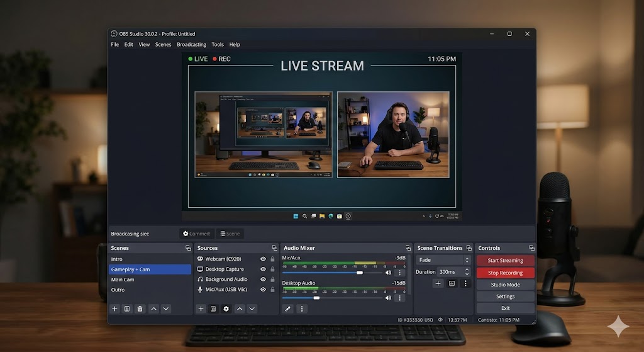Image resolution: width=644 pixels, height=352 pixels.
Task: Click the Scene button next to Comment
Action: coord(230,234)
